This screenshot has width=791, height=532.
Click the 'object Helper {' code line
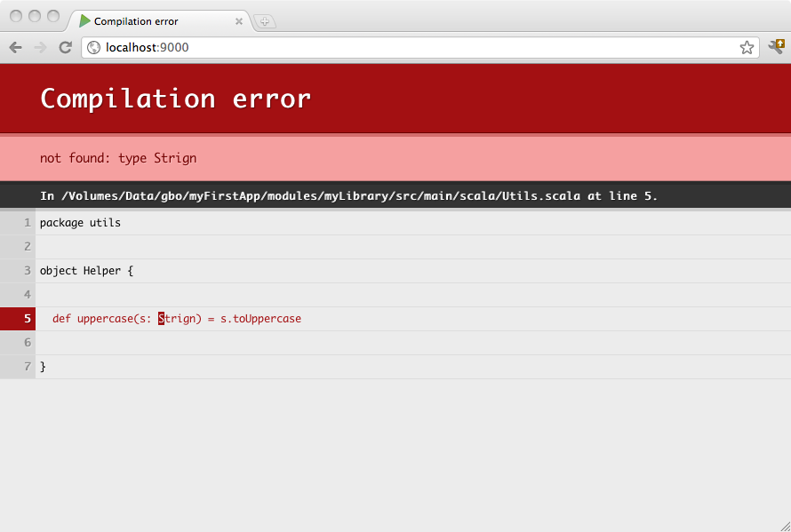tap(86, 271)
